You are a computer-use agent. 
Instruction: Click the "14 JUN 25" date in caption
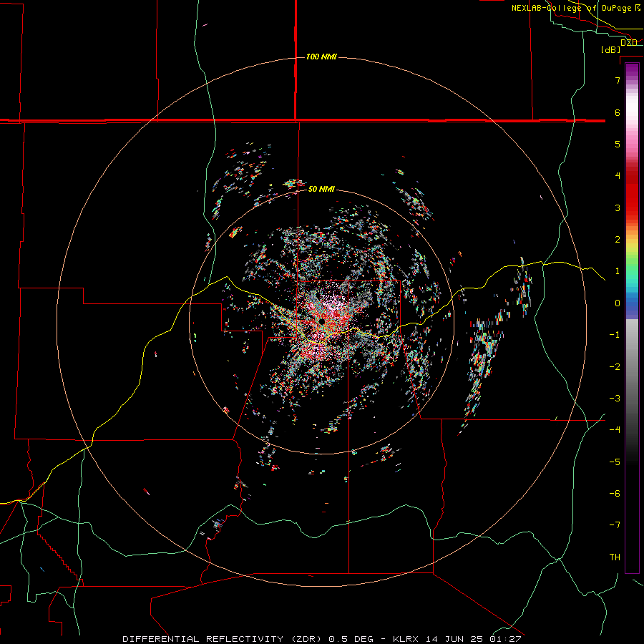pyautogui.click(x=454, y=639)
